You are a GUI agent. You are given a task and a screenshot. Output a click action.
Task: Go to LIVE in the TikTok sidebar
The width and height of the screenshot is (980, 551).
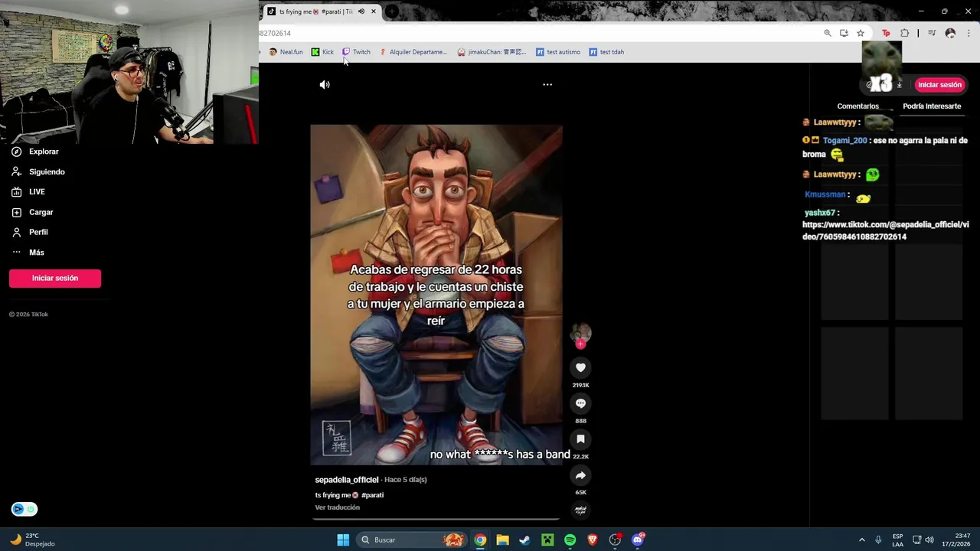(29, 192)
